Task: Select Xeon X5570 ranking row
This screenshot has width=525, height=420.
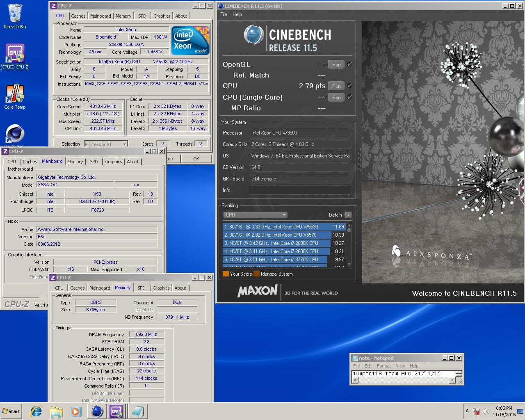Action: click(x=284, y=235)
